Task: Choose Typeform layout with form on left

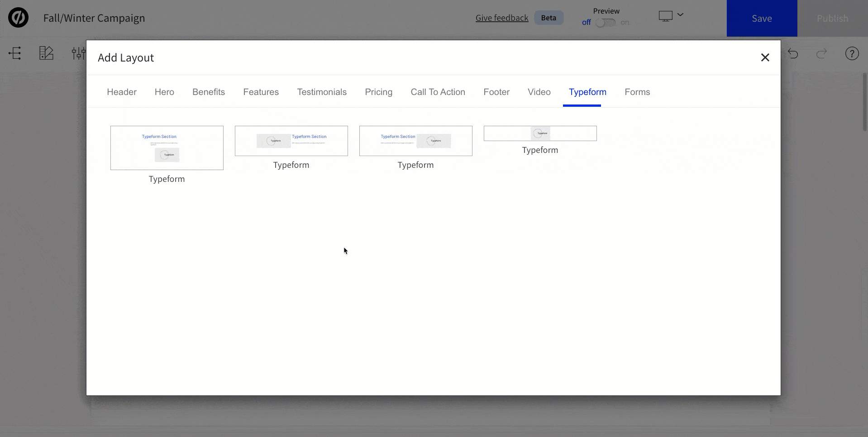Action: (x=291, y=141)
